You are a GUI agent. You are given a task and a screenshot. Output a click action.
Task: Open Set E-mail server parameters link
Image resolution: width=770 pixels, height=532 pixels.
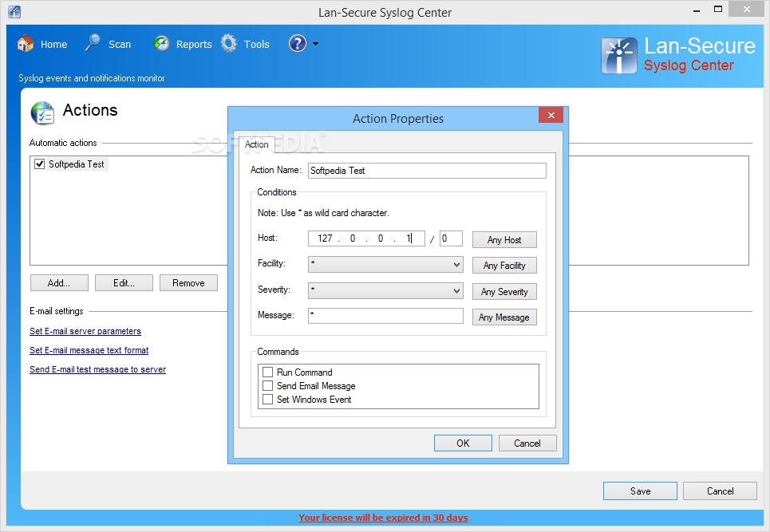point(85,331)
